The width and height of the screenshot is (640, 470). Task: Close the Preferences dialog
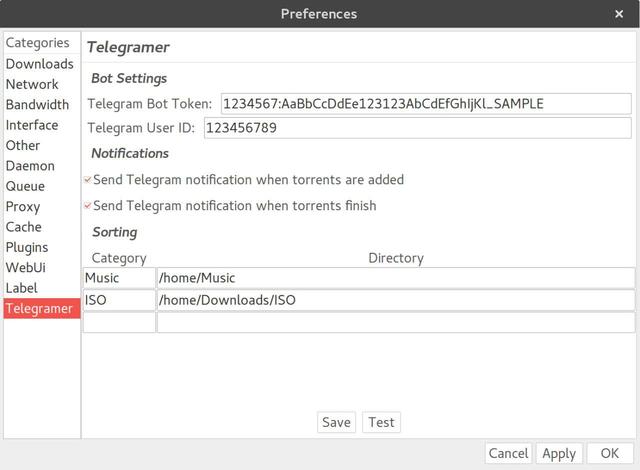tap(619, 14)
